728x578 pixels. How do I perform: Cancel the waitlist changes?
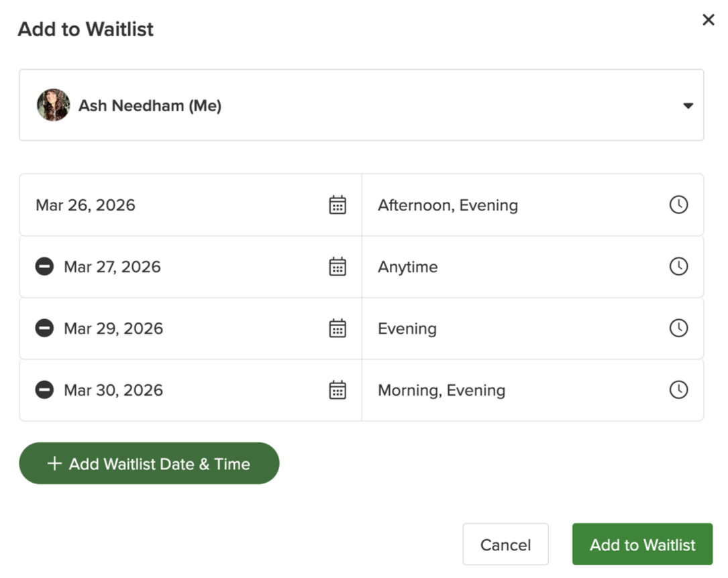[505, 544]
